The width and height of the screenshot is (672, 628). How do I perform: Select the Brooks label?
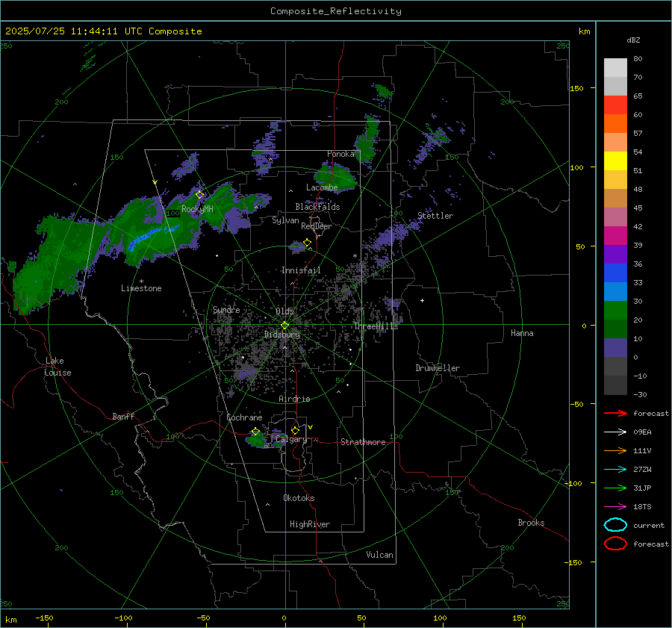coord(531,523)
